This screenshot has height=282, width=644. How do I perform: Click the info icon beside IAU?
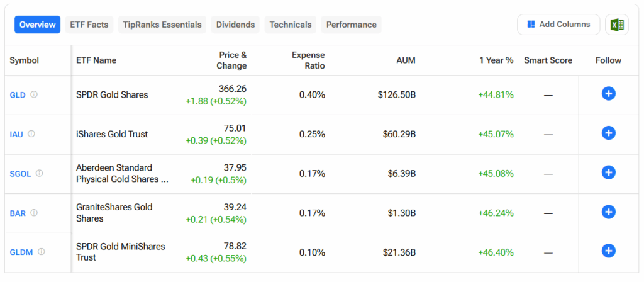click(31, 133)
